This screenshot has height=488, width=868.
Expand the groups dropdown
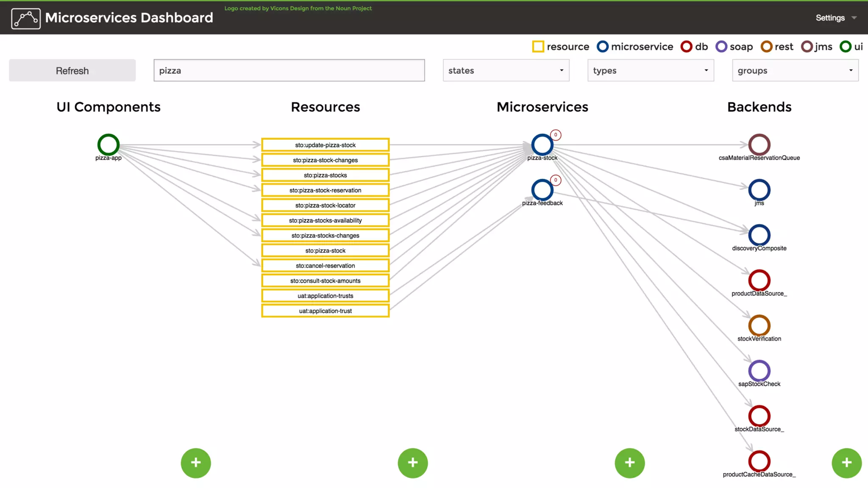click(x=795, y=70)
